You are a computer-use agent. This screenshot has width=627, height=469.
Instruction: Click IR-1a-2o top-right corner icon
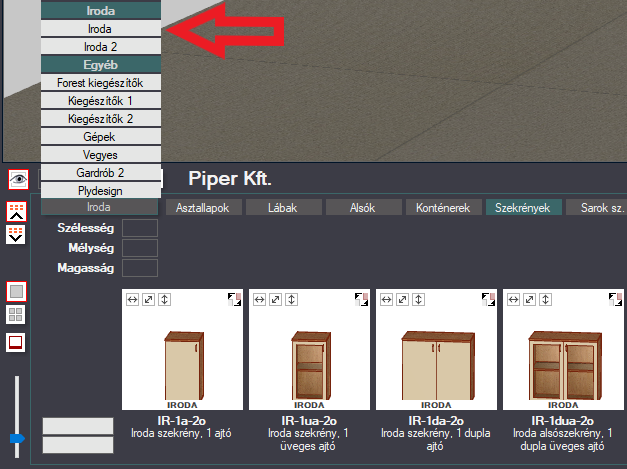(x=235, y=299)
